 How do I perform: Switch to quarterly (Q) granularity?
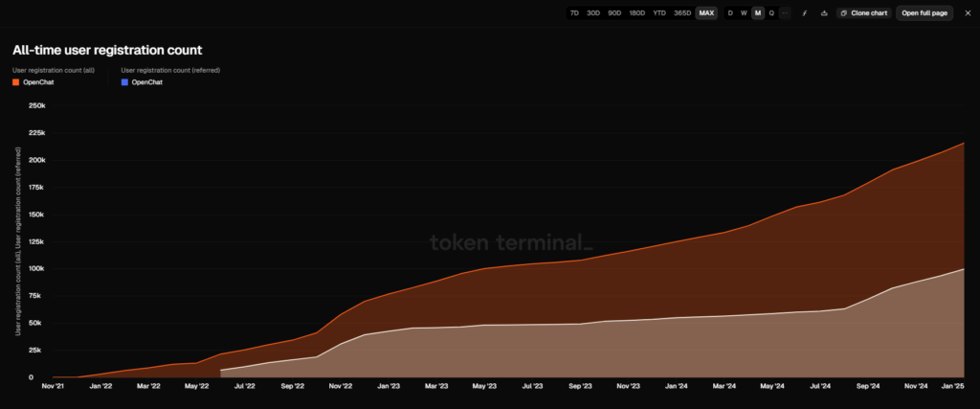pos(771,13)
